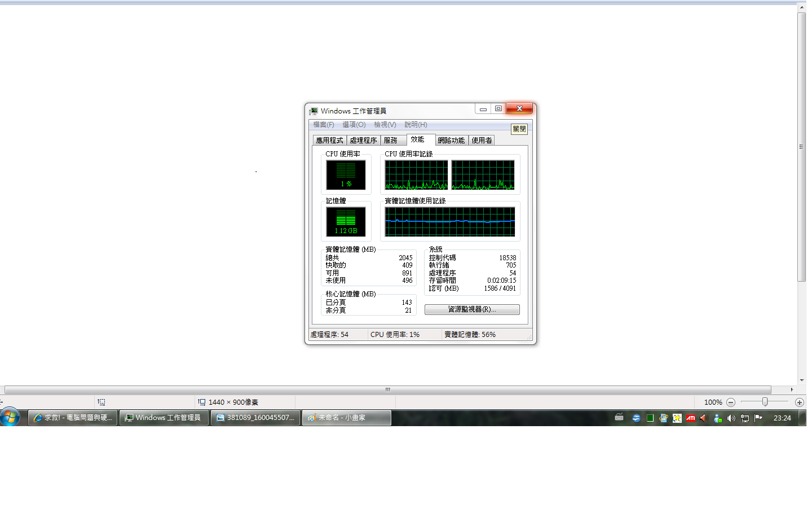Switch to the 應用程式 tab

click(329, 141)
